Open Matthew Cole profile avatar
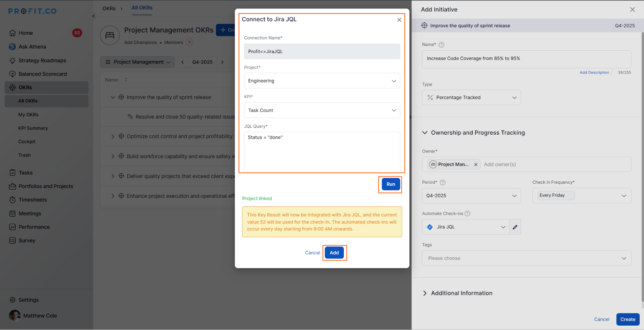644x330 pixels. (x=15, y=316)
